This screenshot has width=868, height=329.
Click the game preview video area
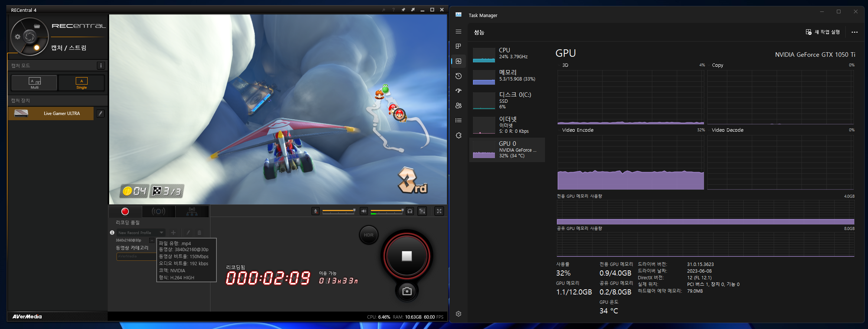coord(278,109)
